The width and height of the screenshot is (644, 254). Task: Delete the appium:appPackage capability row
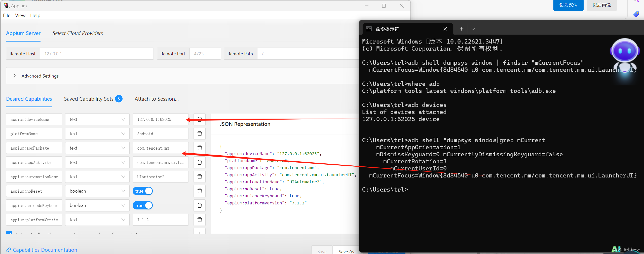tap(200, 148)
